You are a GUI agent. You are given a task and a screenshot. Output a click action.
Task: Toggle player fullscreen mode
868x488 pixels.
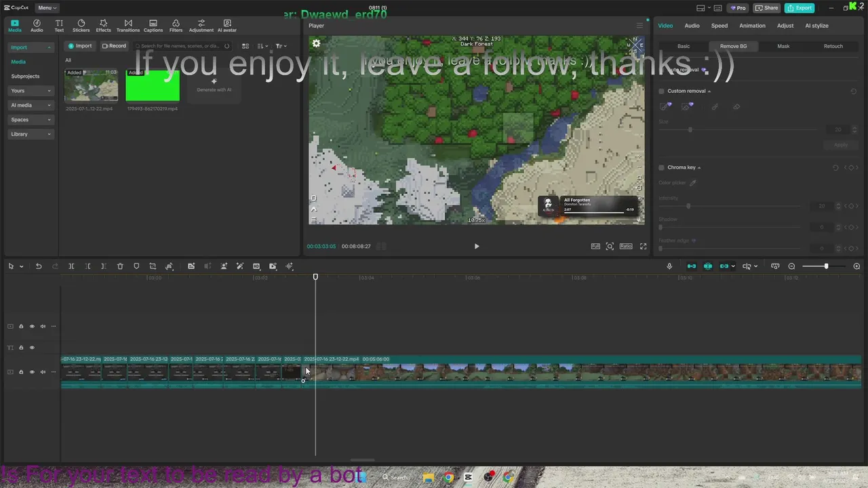[643, 247]
